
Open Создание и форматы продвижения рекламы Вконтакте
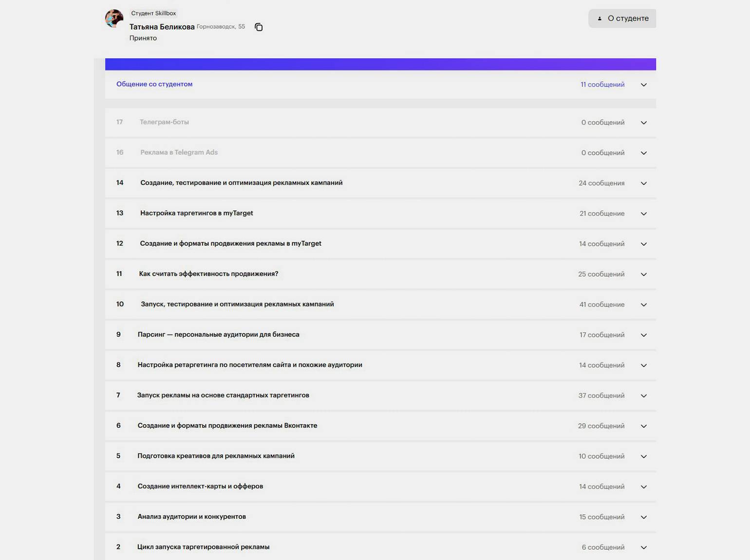380,426
